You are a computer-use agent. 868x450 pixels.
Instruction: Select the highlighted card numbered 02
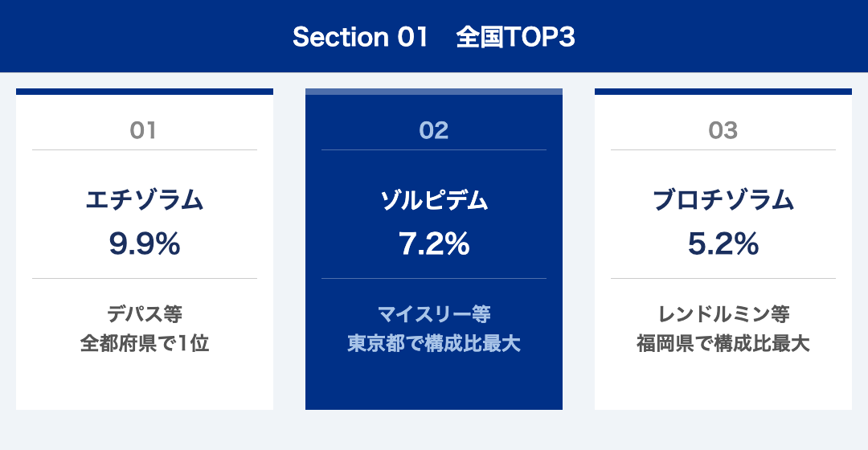434,249
